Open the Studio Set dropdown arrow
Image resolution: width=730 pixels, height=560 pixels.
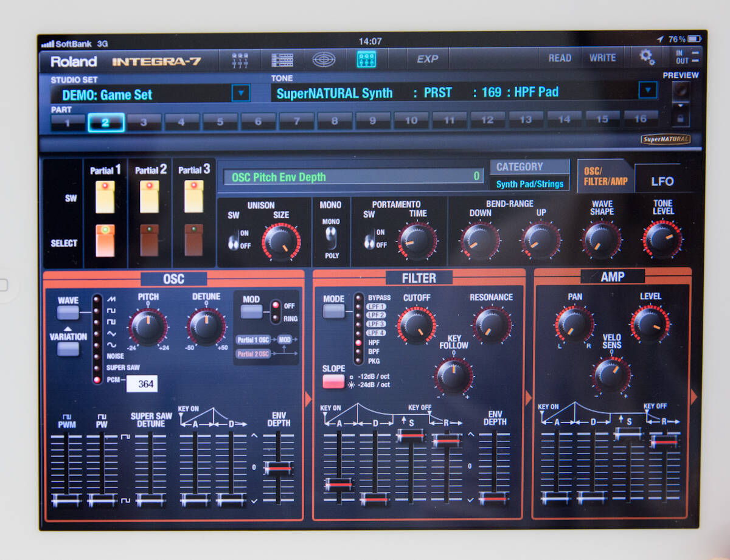pyautogui.click(x=241, y=93)
